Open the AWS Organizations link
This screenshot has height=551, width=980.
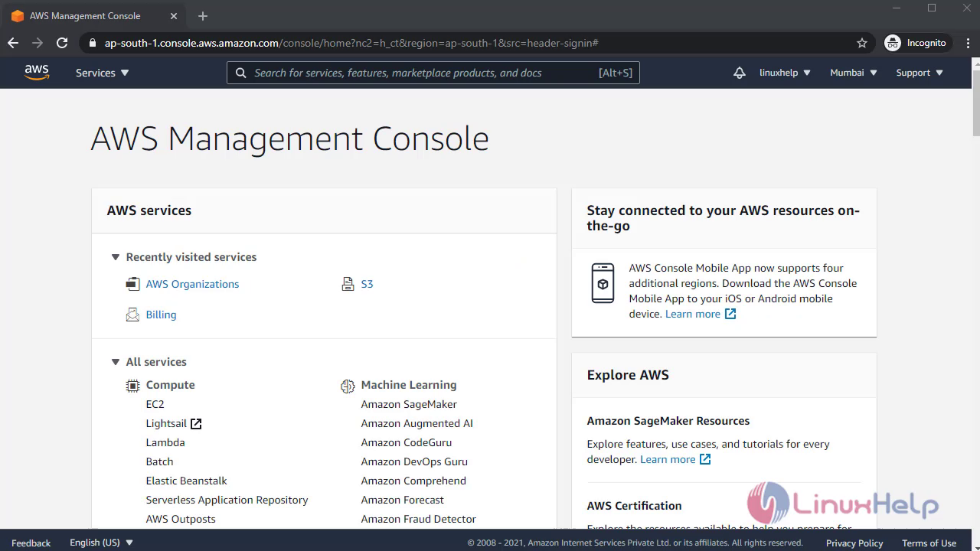[x=192, y=284]
